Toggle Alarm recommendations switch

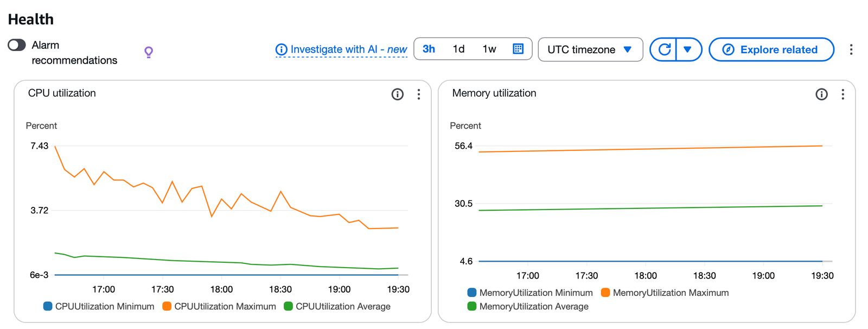pyautogui.click(x=17, y=45)
